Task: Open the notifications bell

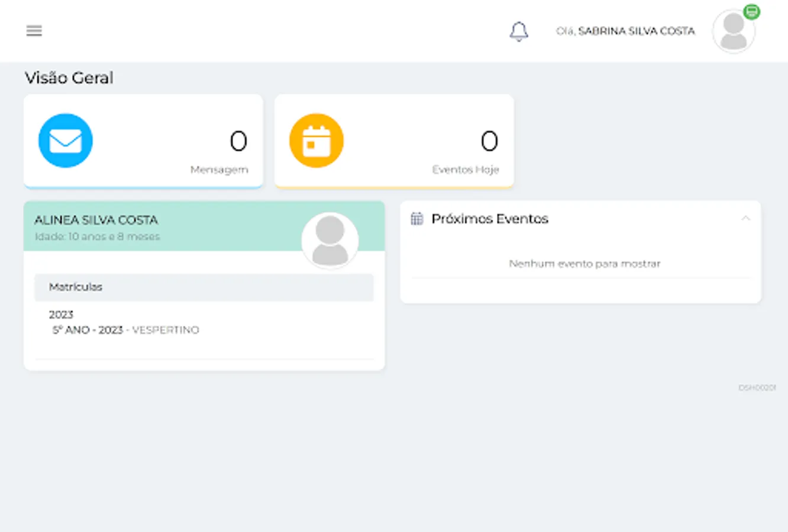Action: point(519,31)
